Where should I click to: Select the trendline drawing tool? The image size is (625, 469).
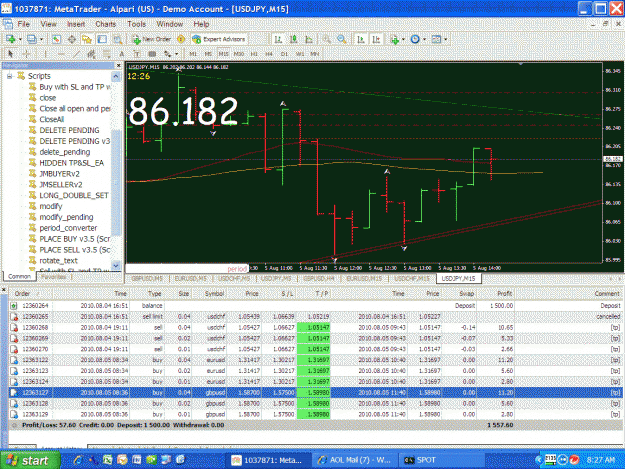[76, 53]
